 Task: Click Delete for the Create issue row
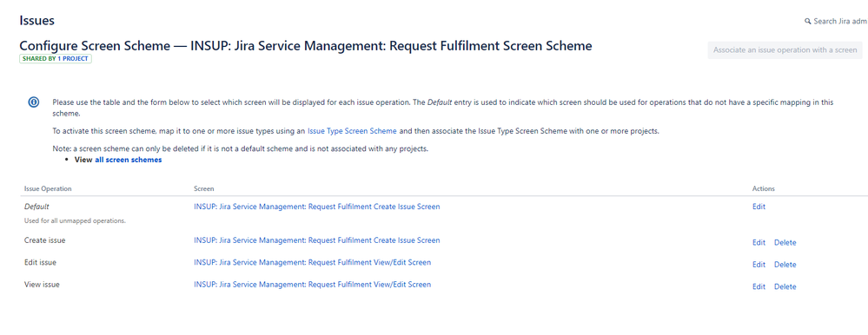[x=785, y=243]
